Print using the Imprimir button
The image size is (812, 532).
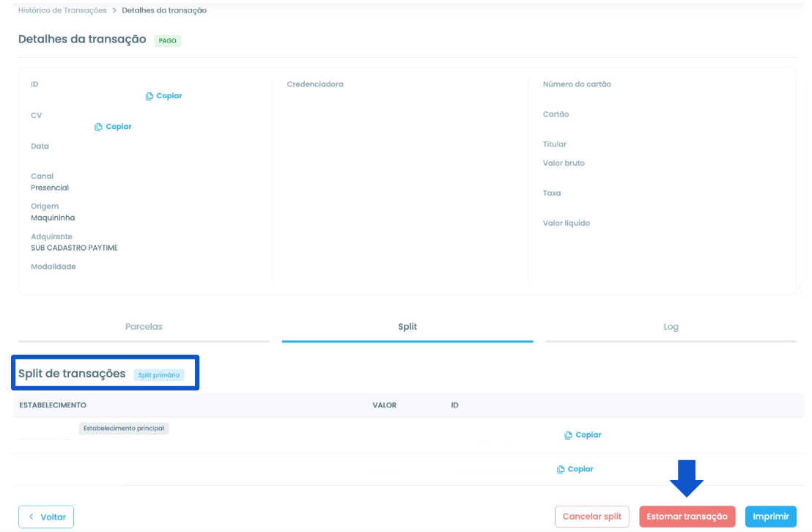[770, 517]
